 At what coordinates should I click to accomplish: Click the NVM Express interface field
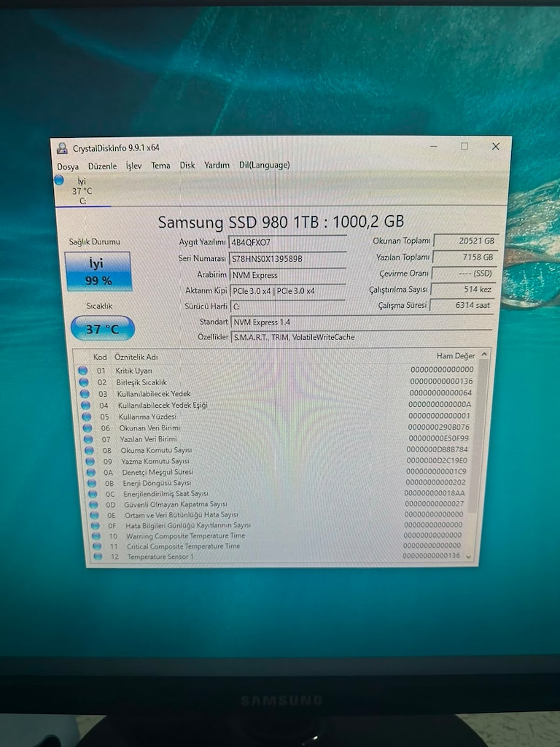[287, 275]
